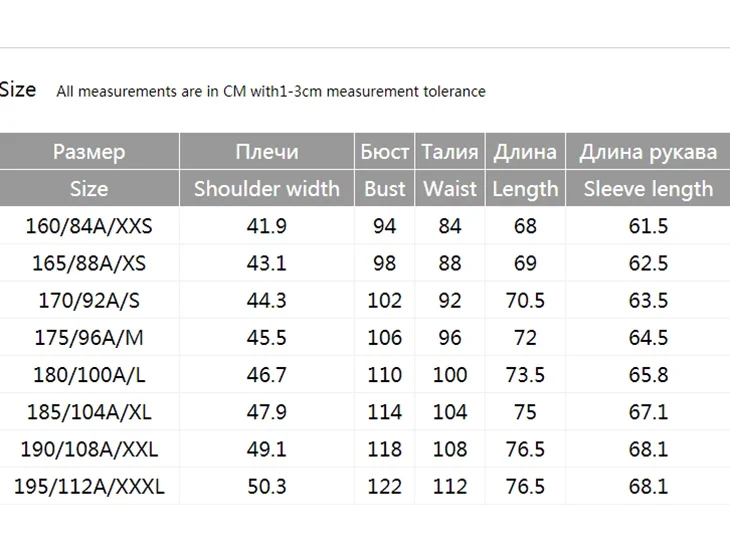Click the 195/112A/XXXL size label
Image resolution: width=730 pixels, height=553 pixels.
click(x=89, y=487)
